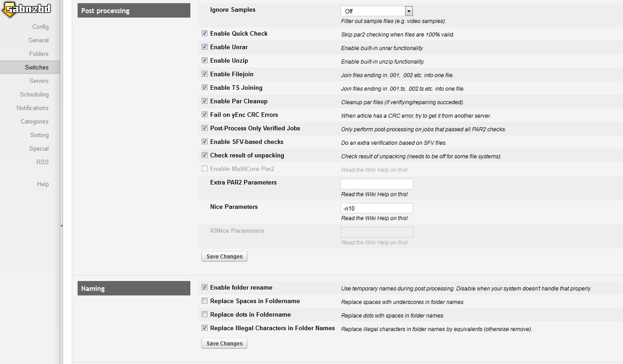Save Changes in the Naming section
The width and height of the screenshot is (623, 364).
click(x=224, y=344)
